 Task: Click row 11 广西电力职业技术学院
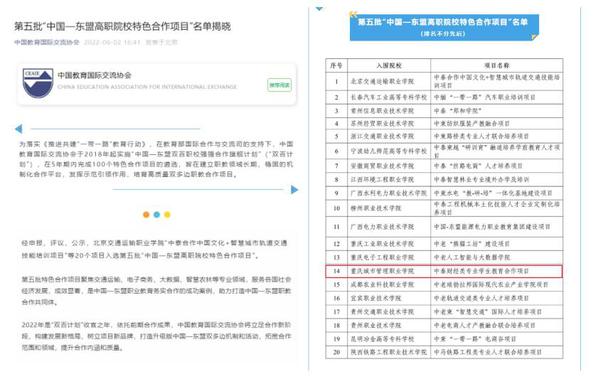[444, 227]
